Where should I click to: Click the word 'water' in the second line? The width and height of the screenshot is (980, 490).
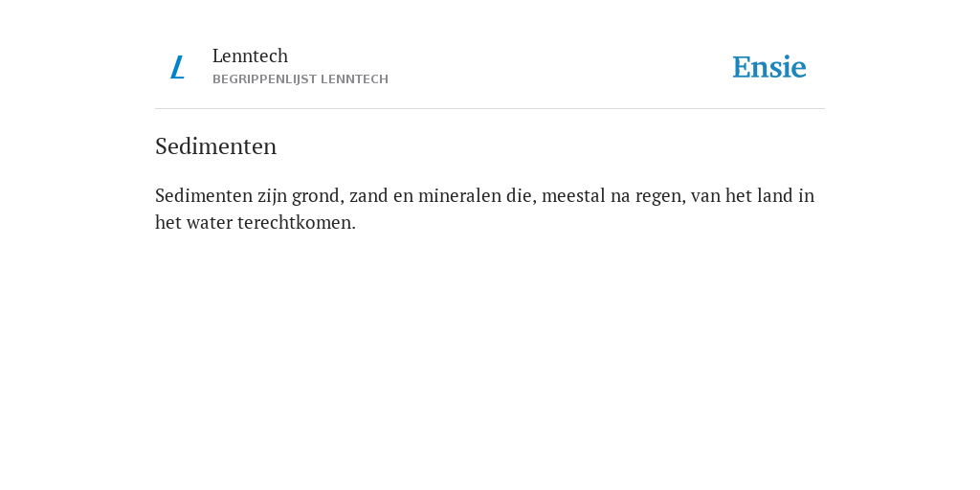point(209,222)
